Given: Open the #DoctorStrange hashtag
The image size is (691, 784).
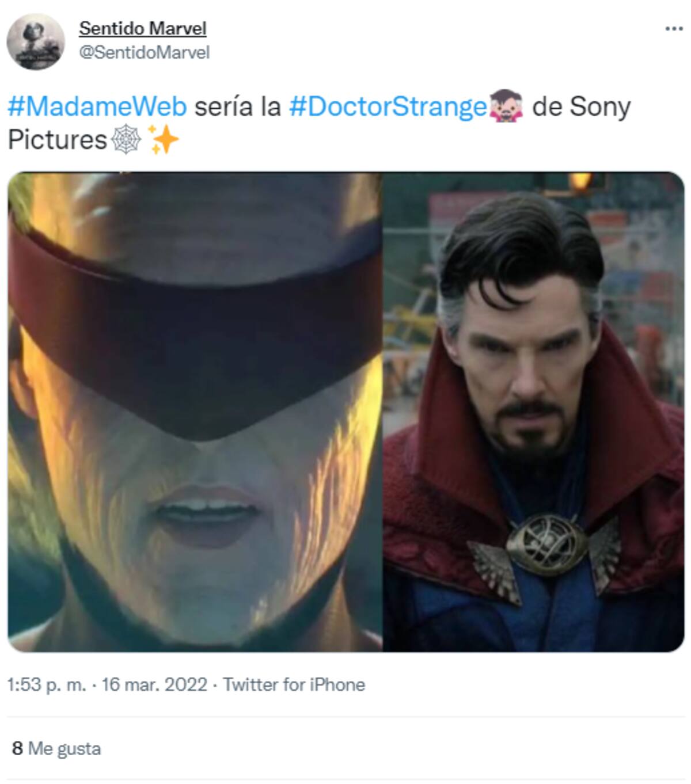Looking at the screenshot, I should (x=388, y=106).
